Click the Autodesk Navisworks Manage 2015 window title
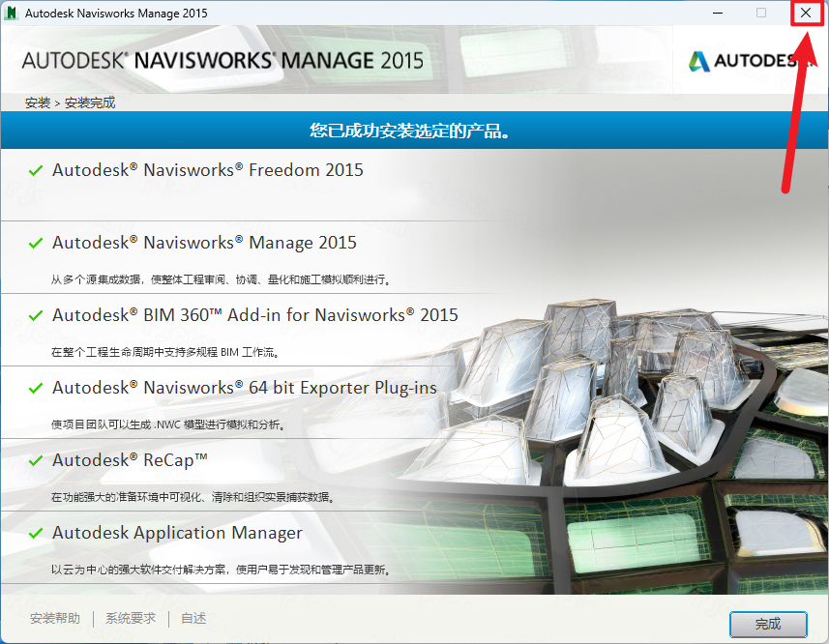This screenshot has height=644, width=829. 116,14
